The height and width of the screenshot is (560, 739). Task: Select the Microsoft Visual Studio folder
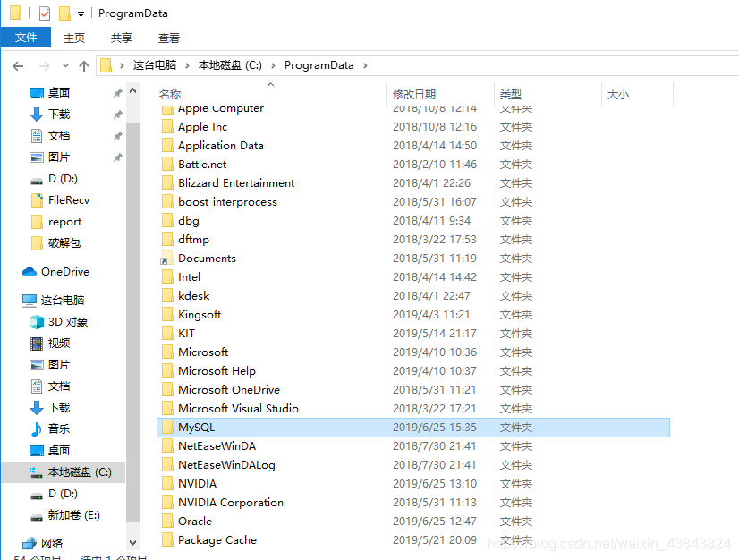click(238, 409)
